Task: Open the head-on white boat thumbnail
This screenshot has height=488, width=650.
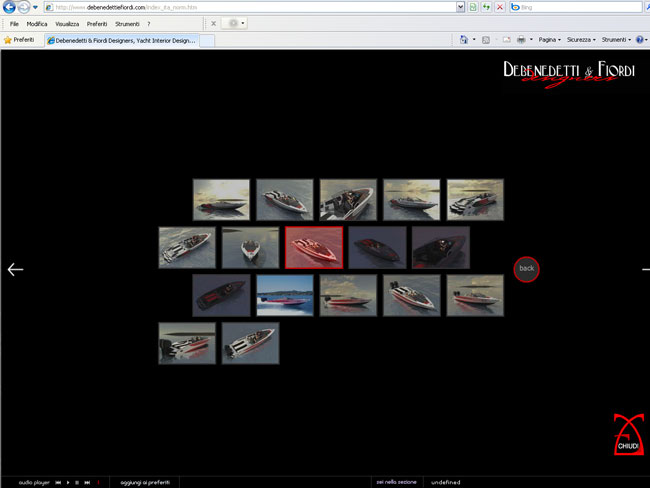Action: pos(251,248)
